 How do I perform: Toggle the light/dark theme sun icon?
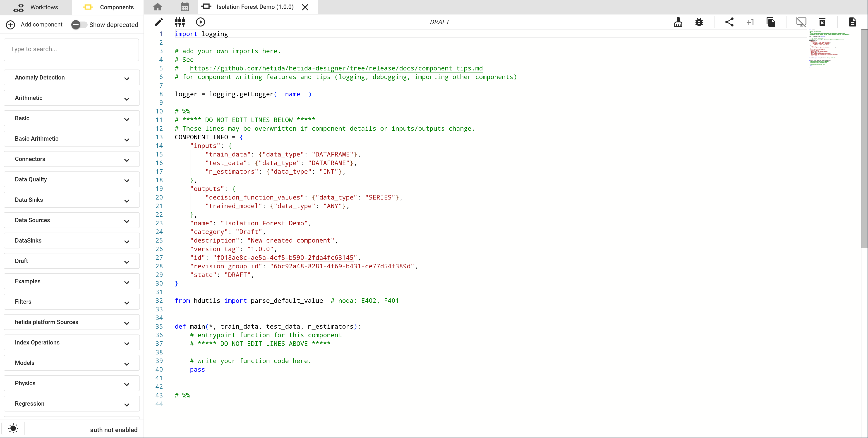pyautogui.click(x=13, y=428)
